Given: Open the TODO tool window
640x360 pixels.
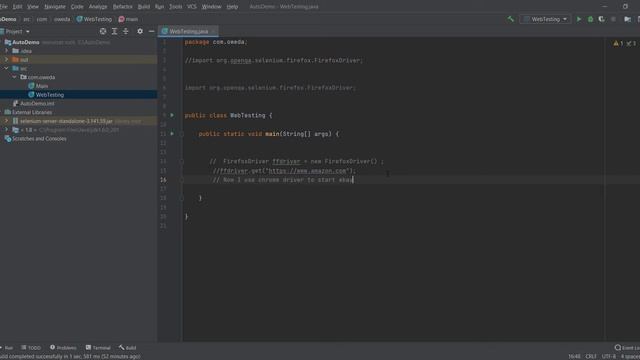Looking at the screenshot, I should pyautogui.click(x=31, y=348).
